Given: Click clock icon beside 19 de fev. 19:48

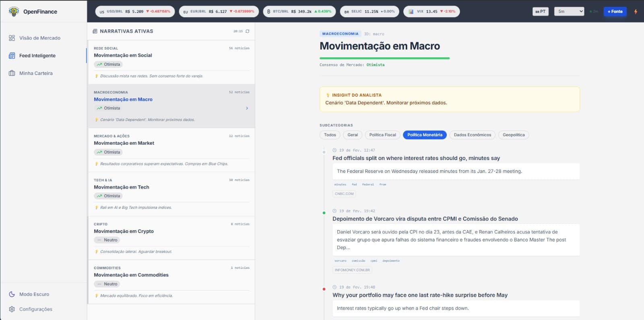Looking at the screenshot, I should point(334,287).
